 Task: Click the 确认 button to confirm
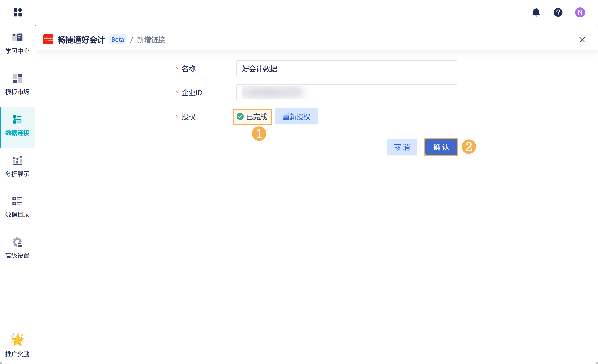(x=441, y=147)
